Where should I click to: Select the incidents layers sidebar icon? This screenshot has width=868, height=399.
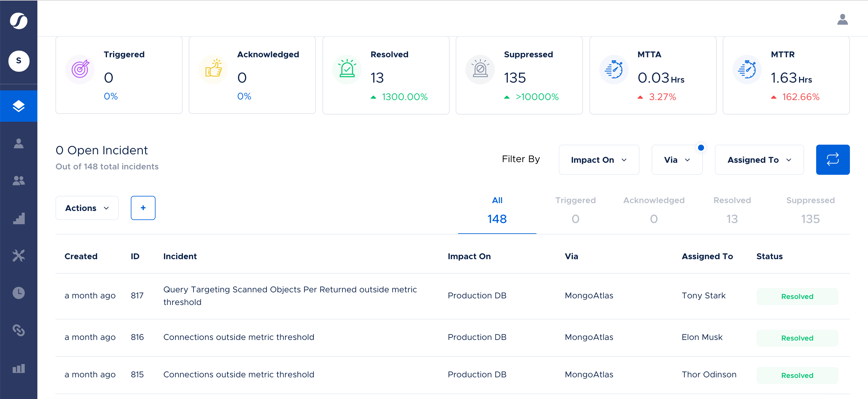[18, 106]
